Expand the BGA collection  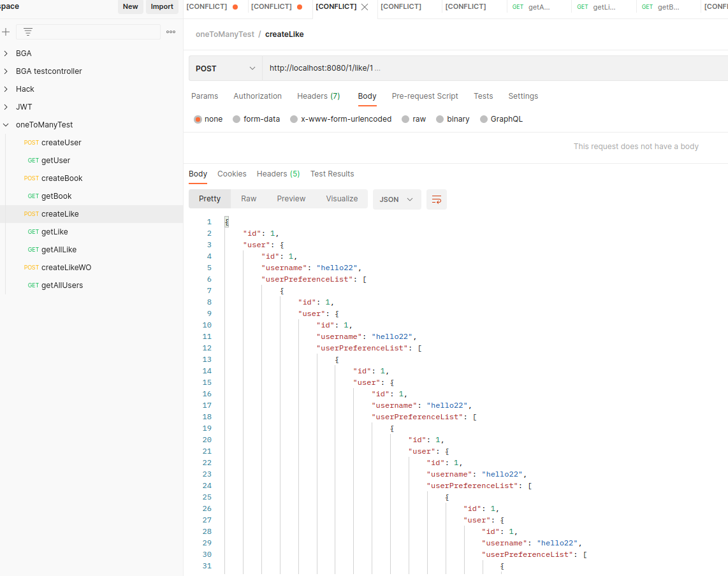(6, 54)
